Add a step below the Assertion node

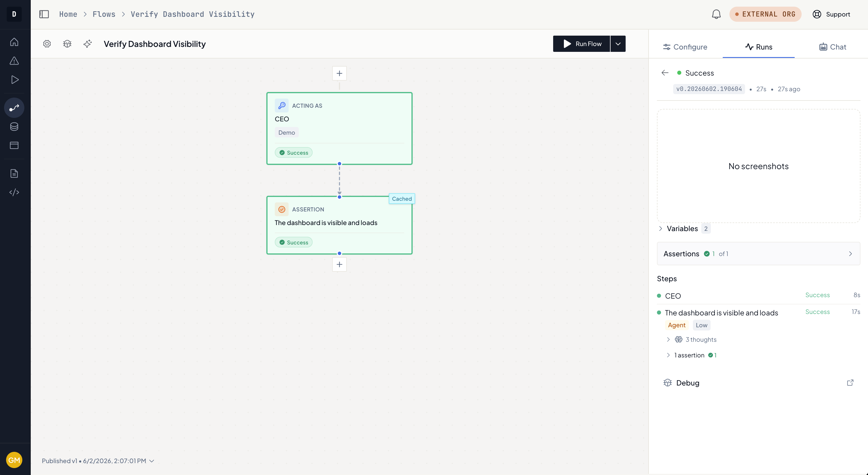pos(339,265)
